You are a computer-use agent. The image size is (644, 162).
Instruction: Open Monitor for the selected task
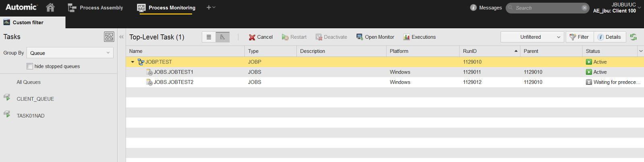[375, 37]
